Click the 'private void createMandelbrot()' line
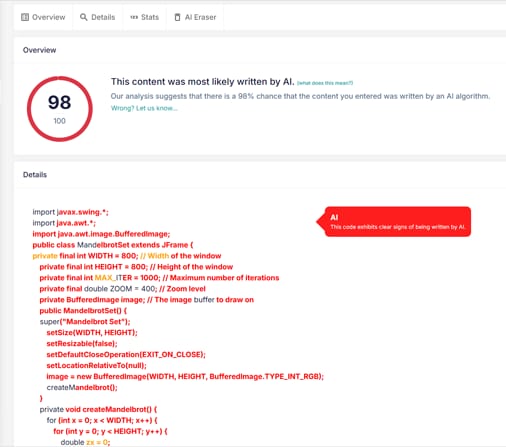506x447 pixels. point(98,409)
